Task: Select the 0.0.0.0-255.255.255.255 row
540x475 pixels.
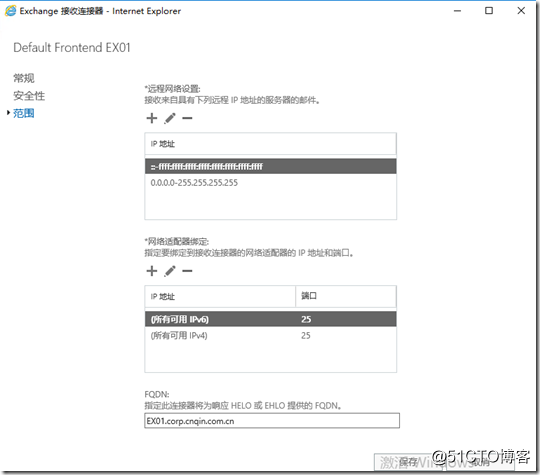Action: (x=271, y=183)
